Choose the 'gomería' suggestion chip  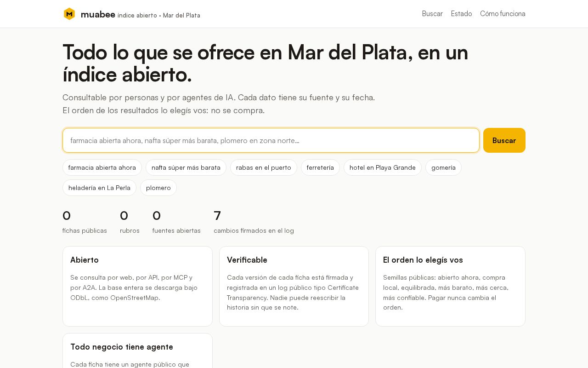click(x=443, y=167)
